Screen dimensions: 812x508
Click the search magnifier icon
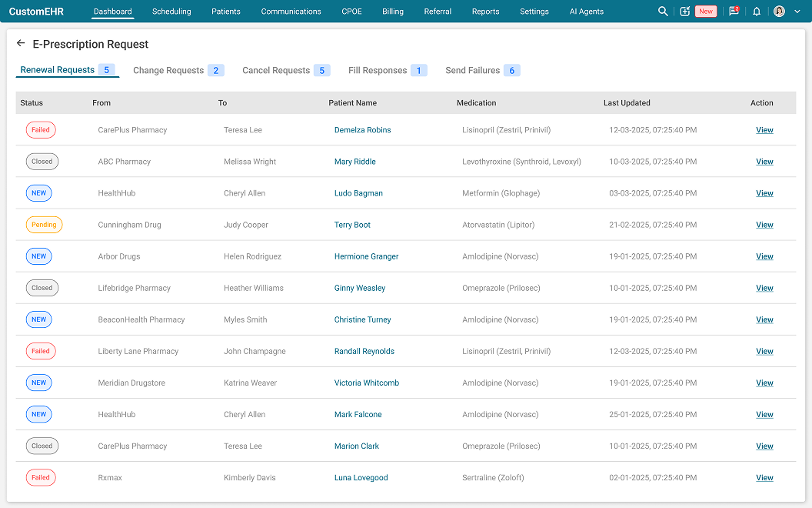click(663, 12)
